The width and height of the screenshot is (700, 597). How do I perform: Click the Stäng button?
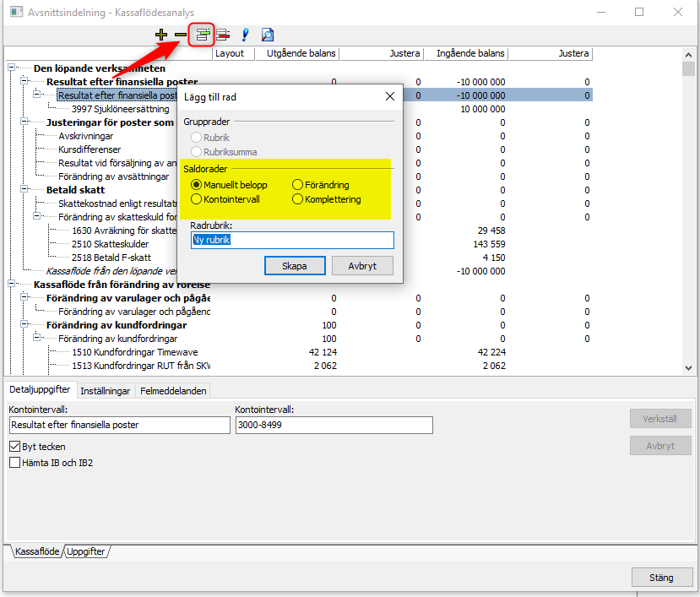pyautogui.click(x=661, y=578)
